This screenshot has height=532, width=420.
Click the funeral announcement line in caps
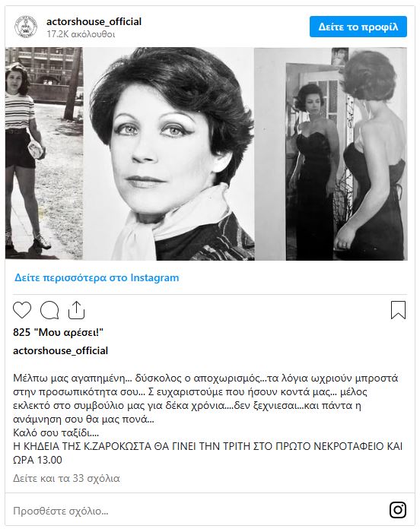pyautogui.click(x=208, y=453)
